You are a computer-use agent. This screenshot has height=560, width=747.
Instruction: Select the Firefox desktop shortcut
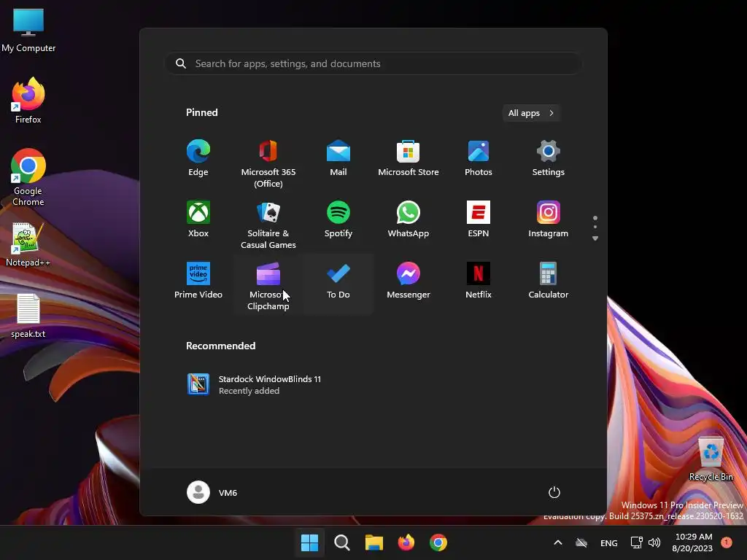tap(28, 101)
